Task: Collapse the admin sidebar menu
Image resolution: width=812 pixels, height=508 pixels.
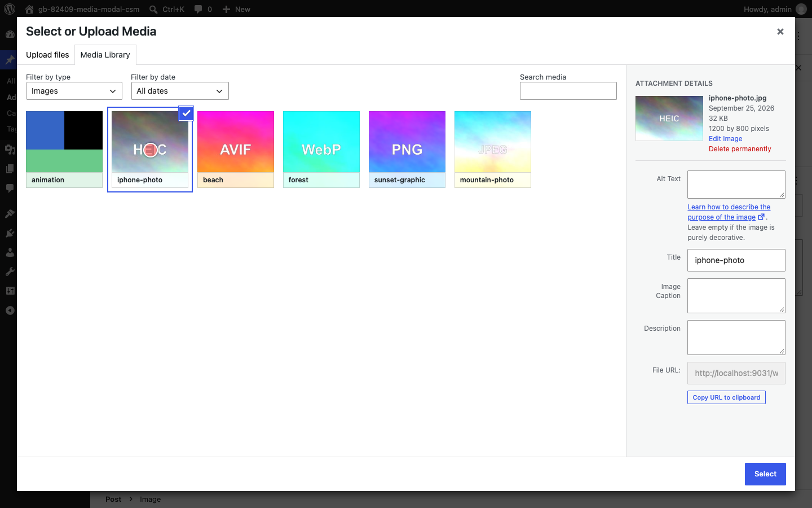Action: [10, 310]
